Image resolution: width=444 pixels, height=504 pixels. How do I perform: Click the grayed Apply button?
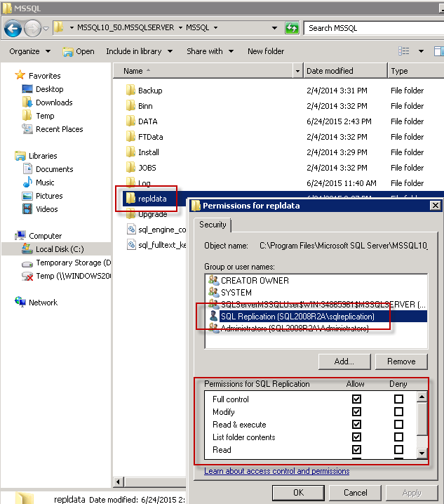tap(412, 493)
